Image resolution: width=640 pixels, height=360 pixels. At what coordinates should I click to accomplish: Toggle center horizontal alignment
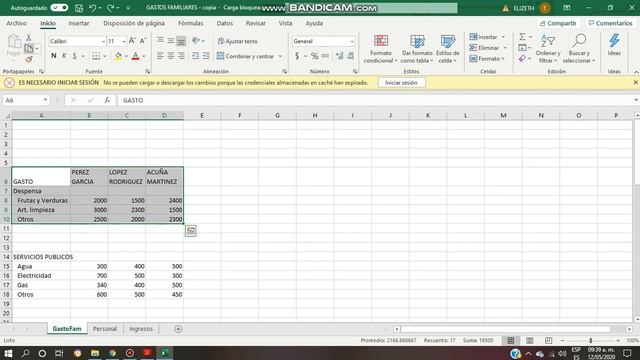pyautogui.click(x=171, y=56)
